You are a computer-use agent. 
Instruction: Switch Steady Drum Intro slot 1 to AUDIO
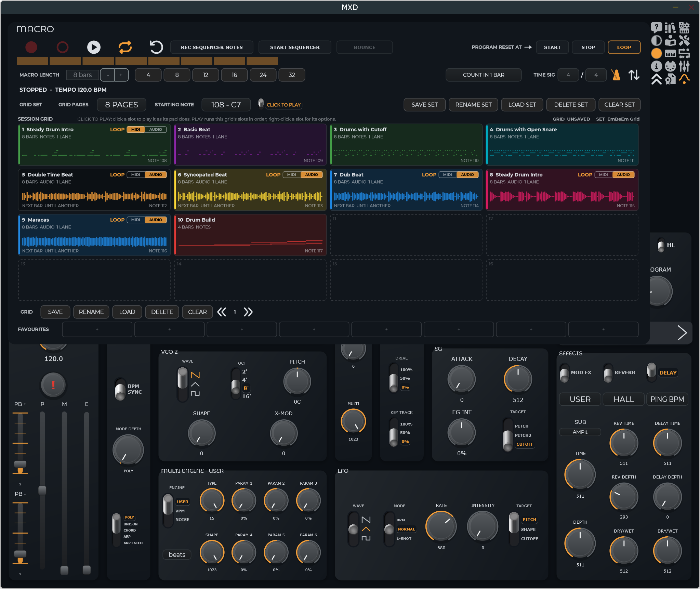156,130
